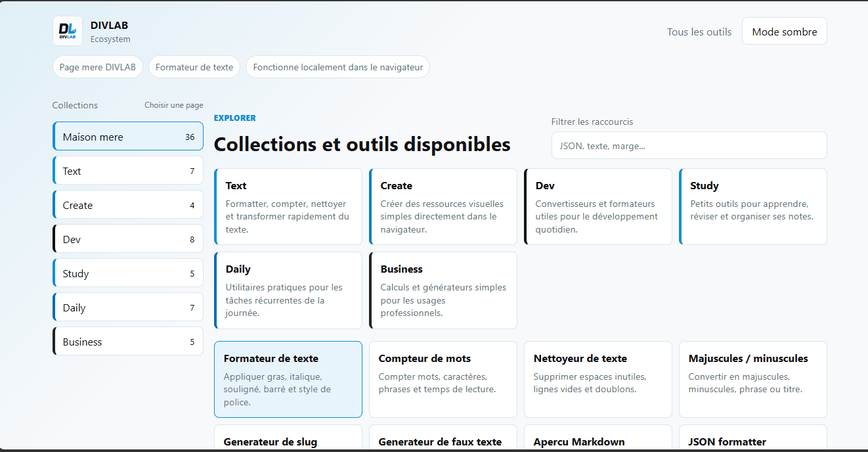Launch the Compteur de mots tool
Screen dimensions: 868x452
pos(443,379)
